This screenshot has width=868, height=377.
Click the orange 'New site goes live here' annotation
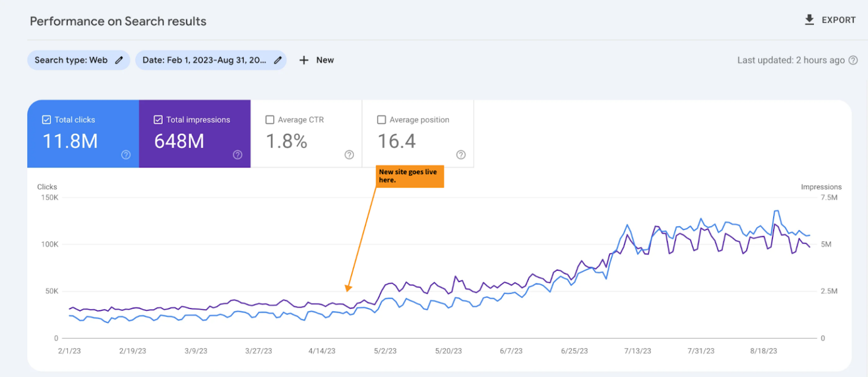409,176
